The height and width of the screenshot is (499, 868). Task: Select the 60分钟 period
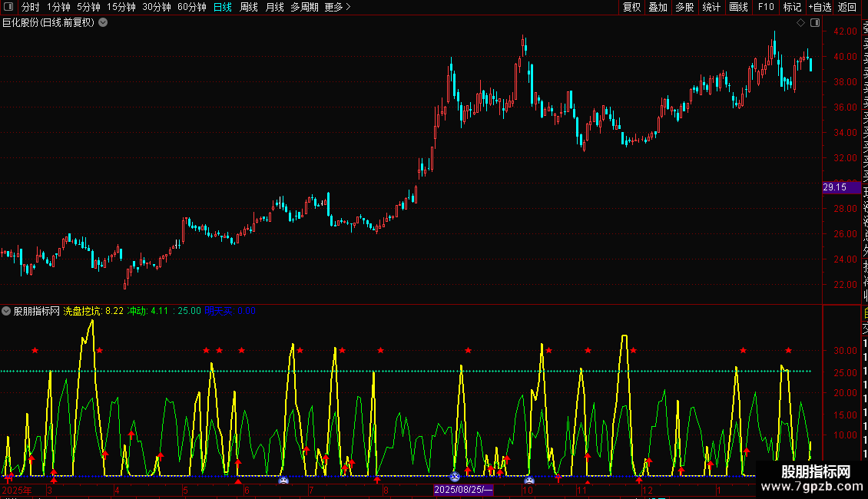(x=192, y=7)
